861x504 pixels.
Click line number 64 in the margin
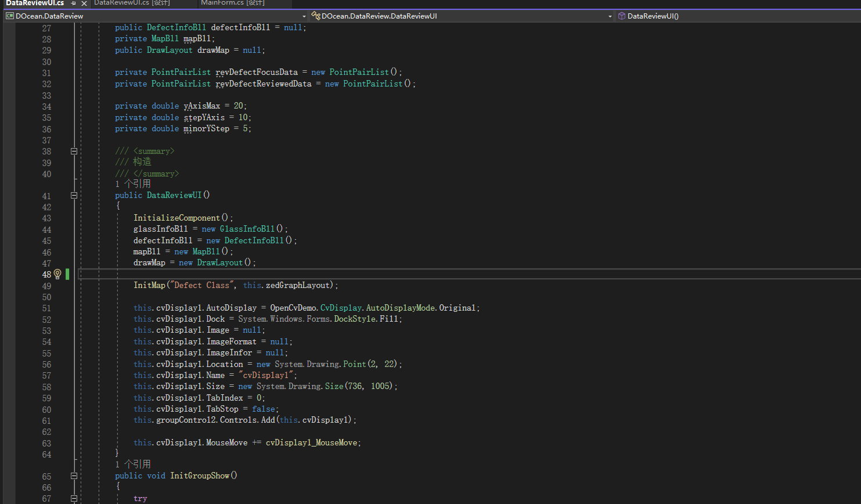[46, 454]
